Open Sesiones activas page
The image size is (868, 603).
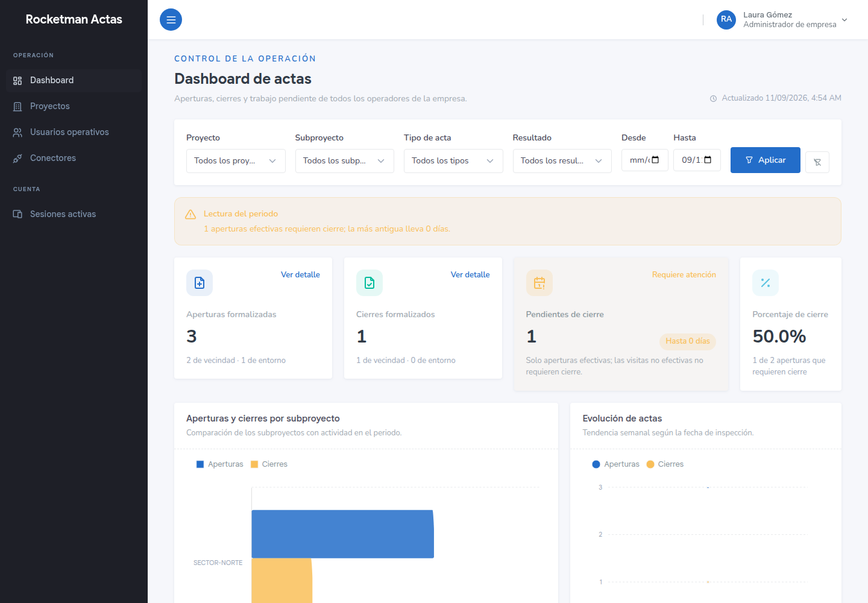(74, 214)
